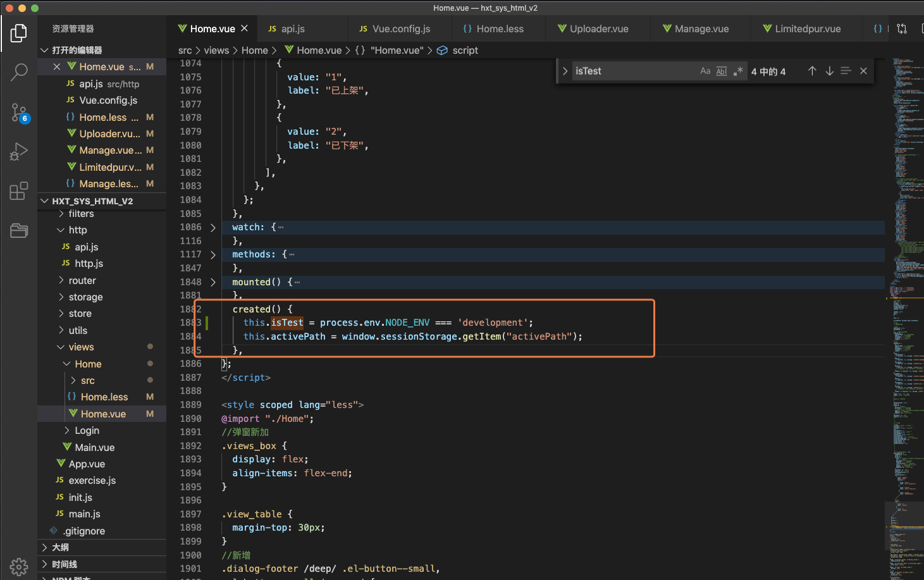Open the Explorer view in activity bar
This screenshot has height=580, width=924.
(19, 34)
